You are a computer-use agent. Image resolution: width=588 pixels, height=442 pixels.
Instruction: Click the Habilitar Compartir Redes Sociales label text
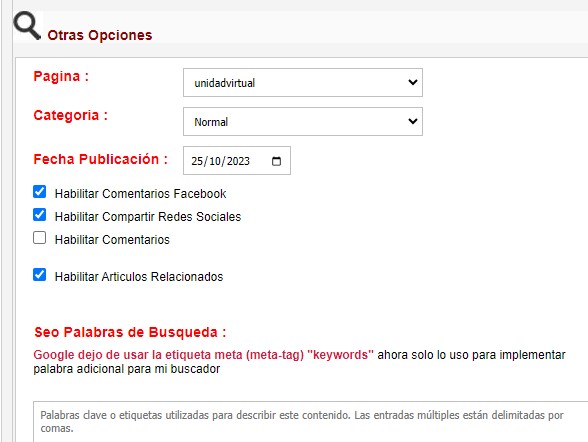(x=148, y=217)
